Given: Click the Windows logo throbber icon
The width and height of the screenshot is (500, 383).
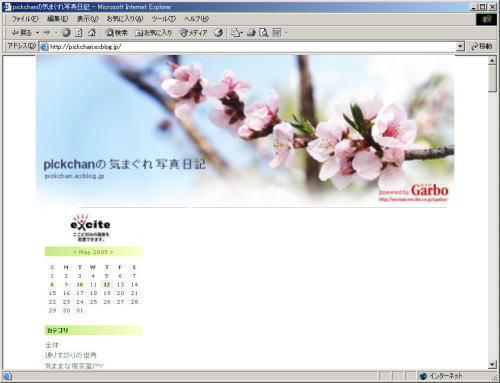Looking at the screenshot, I should [486, 19].
